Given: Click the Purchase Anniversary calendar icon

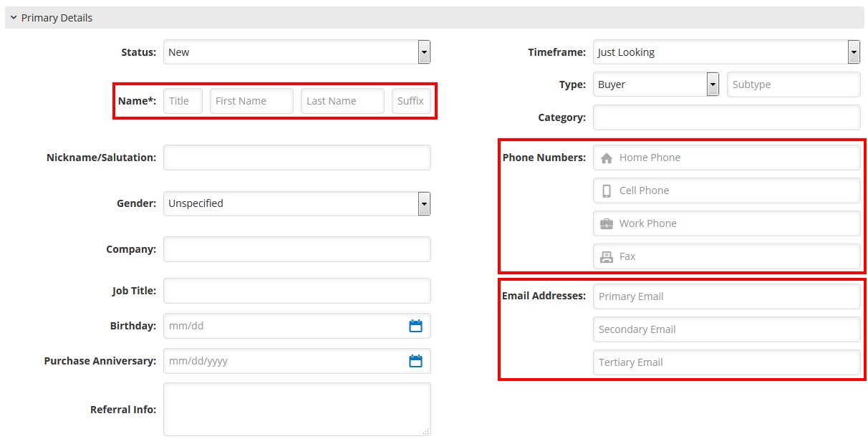Looking at the screenshot, I should 415,361.
